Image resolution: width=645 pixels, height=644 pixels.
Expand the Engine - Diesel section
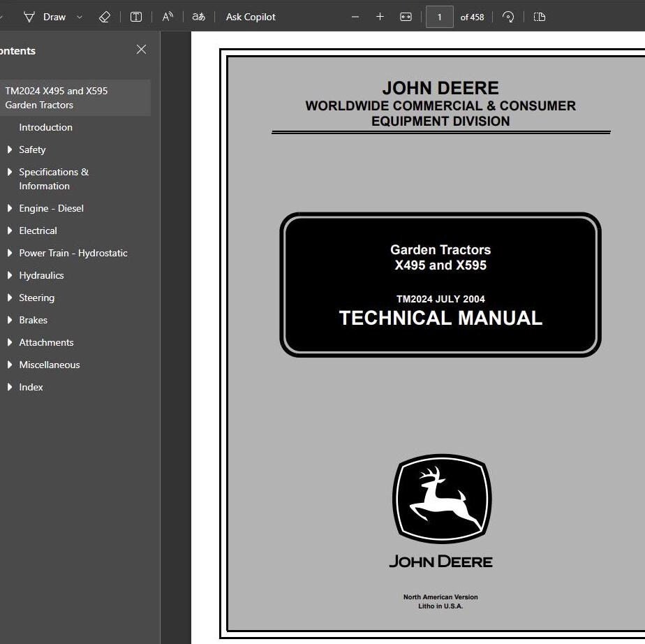9,208
